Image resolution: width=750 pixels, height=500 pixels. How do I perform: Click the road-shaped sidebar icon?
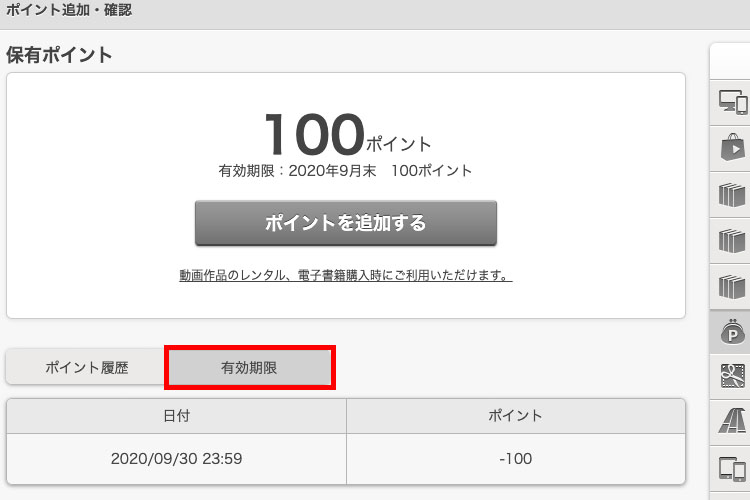tap(733, 422)
